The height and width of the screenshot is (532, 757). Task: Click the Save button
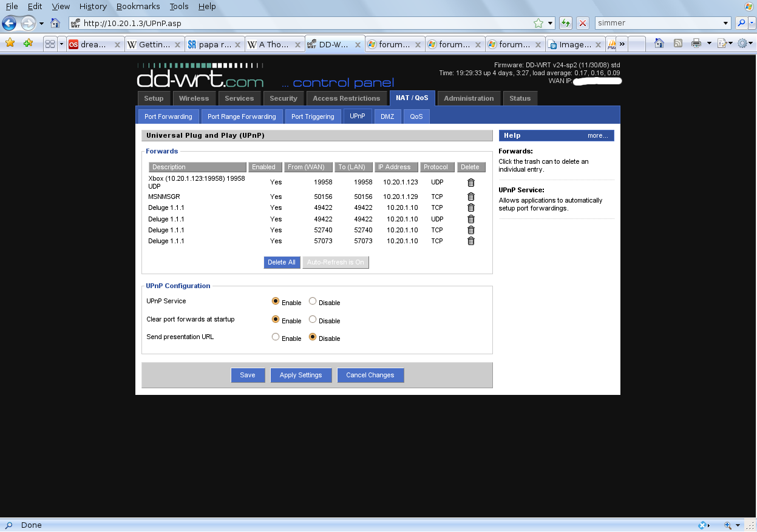(248, 375)
